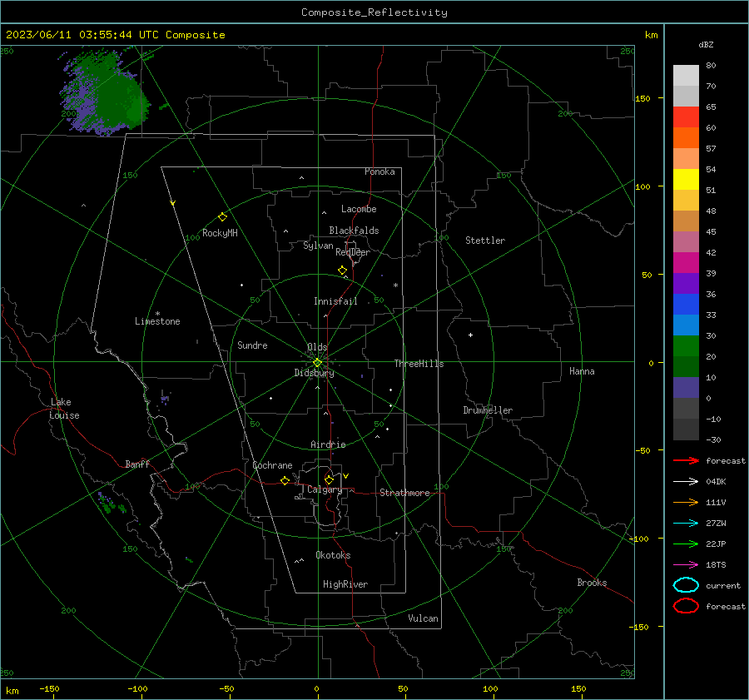Click the Okotoks city label
The image size is (749, 700).
[x=333, y=555]
